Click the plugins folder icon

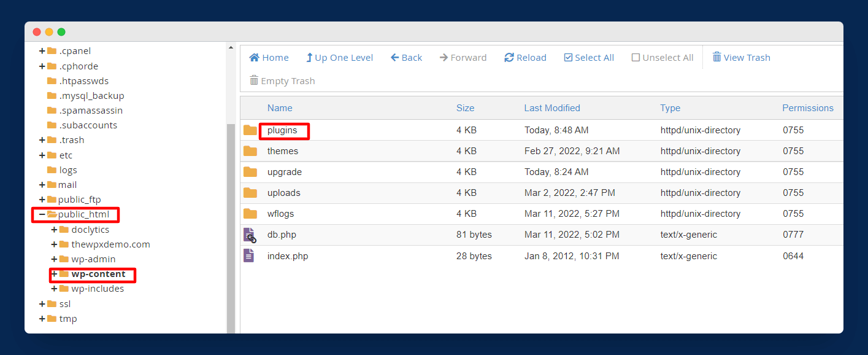pyautogui.click(x=250, y=130)
